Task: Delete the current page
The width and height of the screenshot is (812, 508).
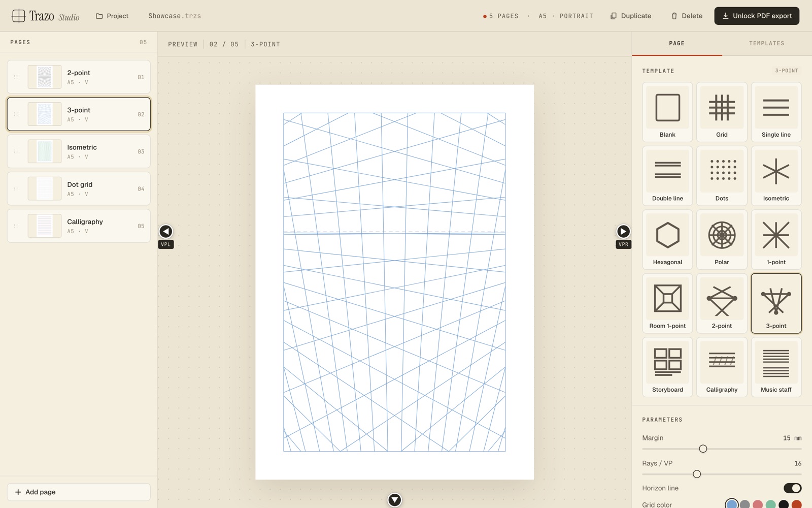Action: [x=687, y=16]
